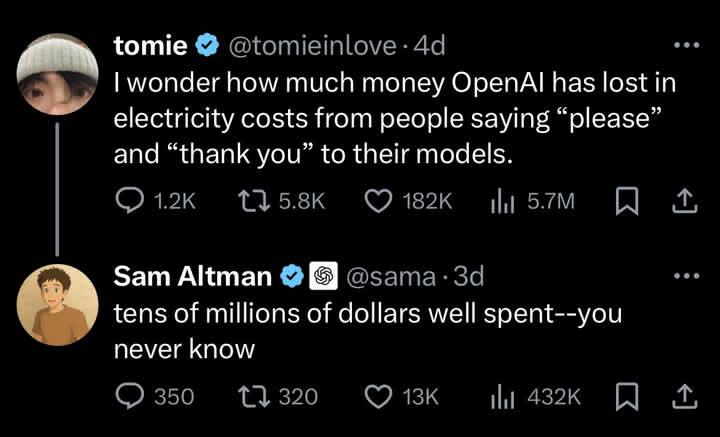Reply to Sam Altman's tweet
The width and height of the screenshot is (720, 437).
[x=129, y=396]
